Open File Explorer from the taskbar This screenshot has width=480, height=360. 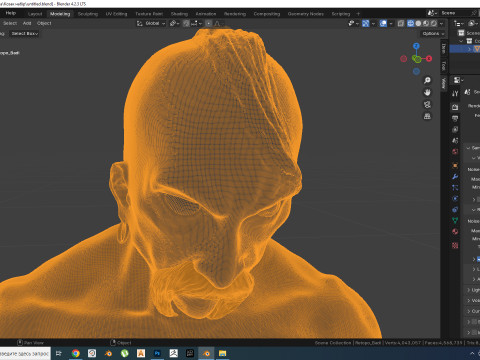point(222,353)
